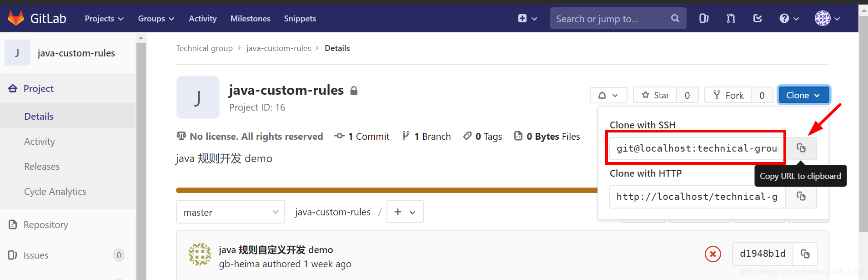
Task: Open Releases in the sidebar
Action: coord(42,166)
